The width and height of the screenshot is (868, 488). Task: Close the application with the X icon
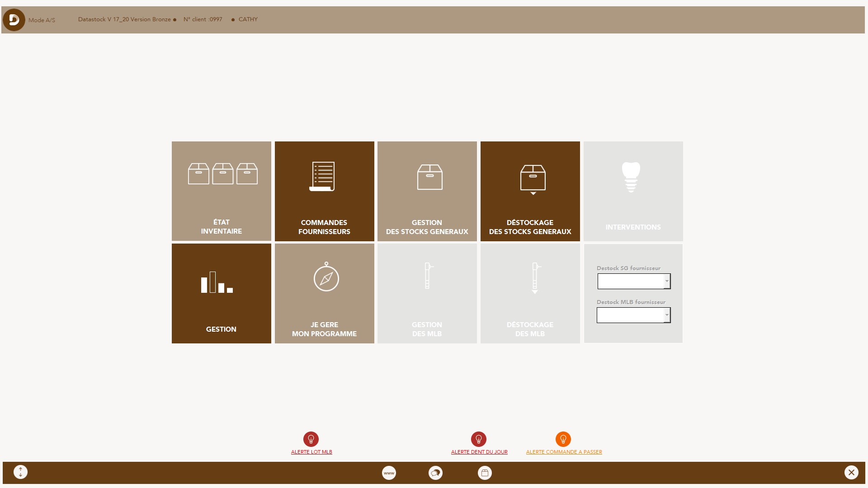pyautogui.click(x=851, y=472)
